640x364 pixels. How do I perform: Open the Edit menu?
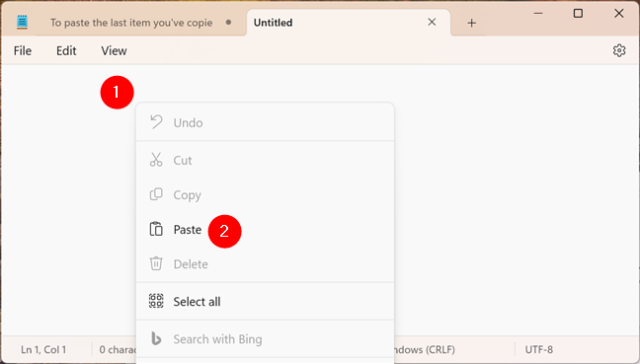(x=66, y=51)
